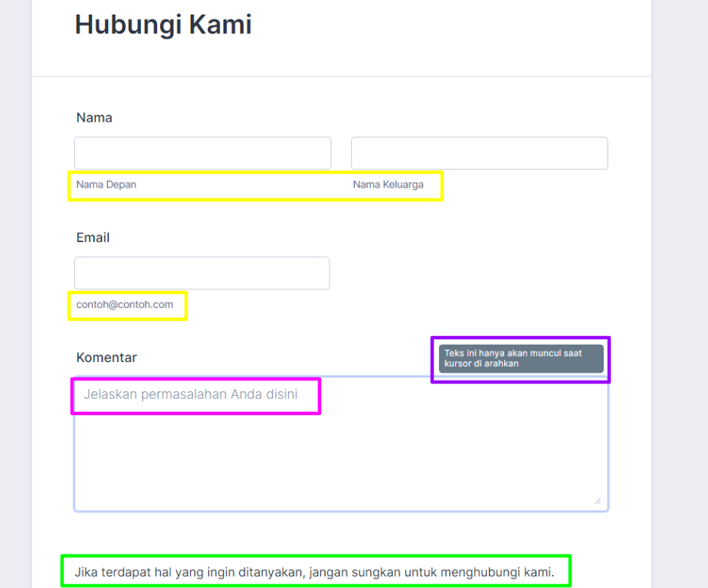This screenshot has height=588, width=708.
Task: Click the Komentar textarea resize handle
Action: point(598,501)
